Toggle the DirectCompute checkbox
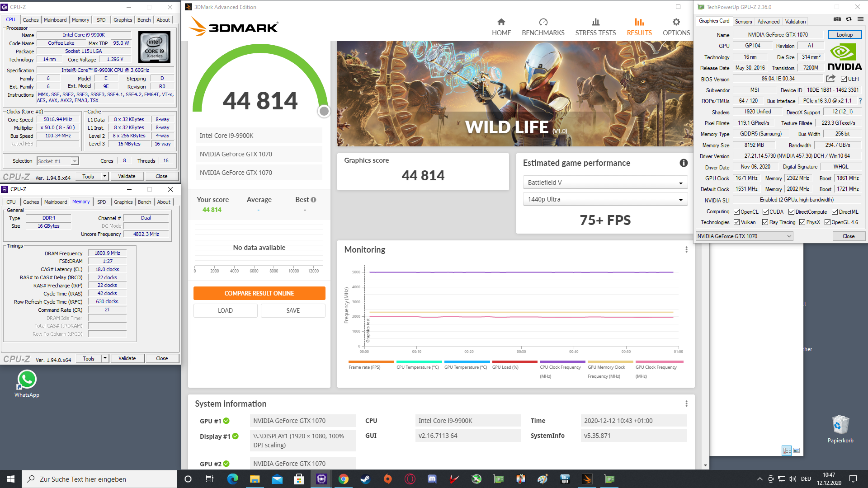 791,212
